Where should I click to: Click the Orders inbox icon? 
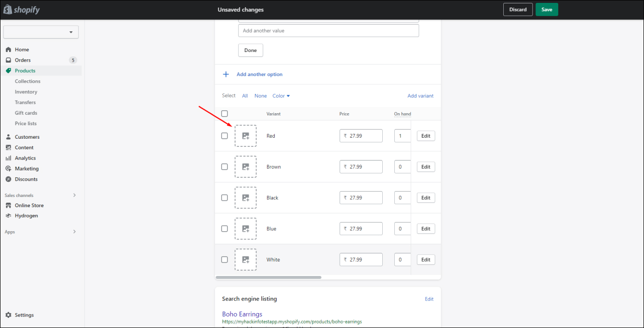click(x=8, y=60)
